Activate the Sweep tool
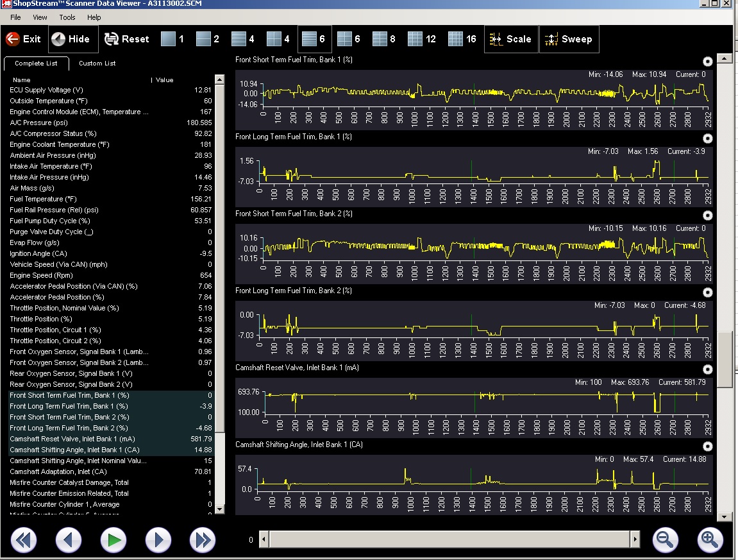This screenshot has width=738, height=560. (x=569, y=39)
